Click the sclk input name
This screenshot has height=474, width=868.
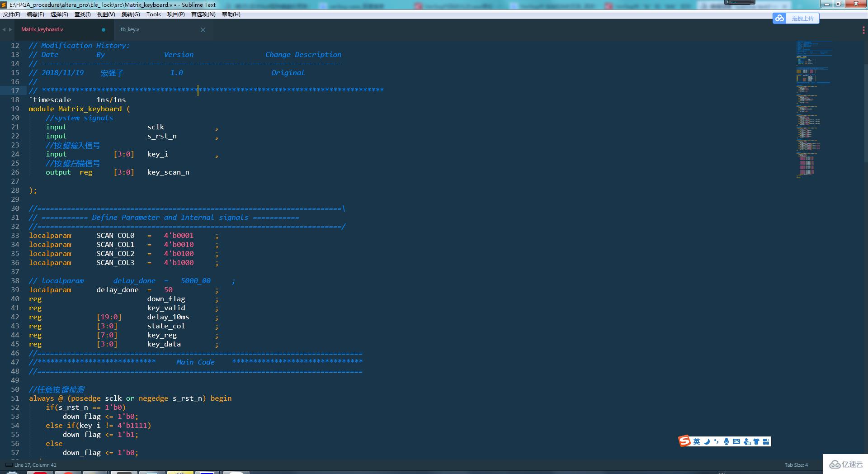[156, 127]
